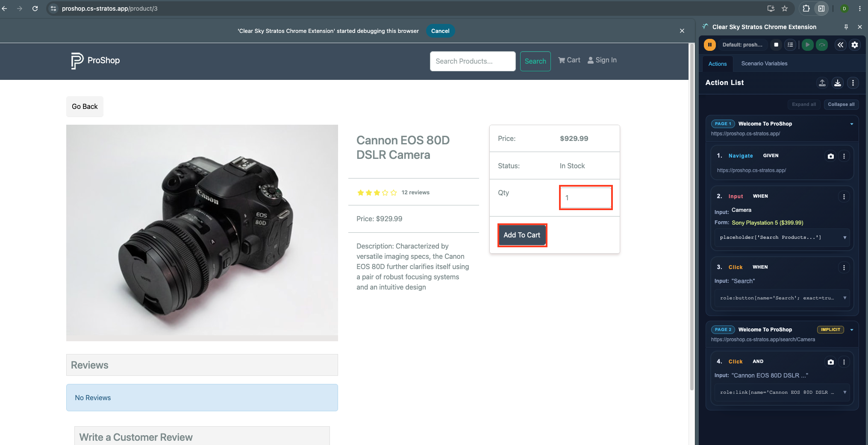Image resolution: width=868 pixels, height=445 pixels.
Task: Click the ProShop brand name link
Action: [103, 61]
